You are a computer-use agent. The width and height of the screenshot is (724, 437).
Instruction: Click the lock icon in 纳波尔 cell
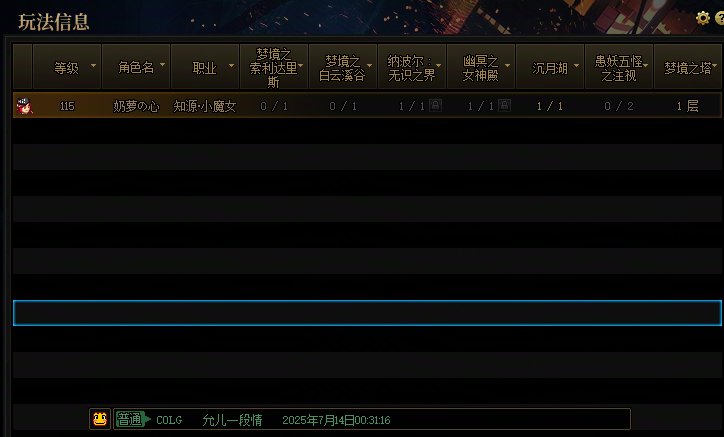coord(435,105)
